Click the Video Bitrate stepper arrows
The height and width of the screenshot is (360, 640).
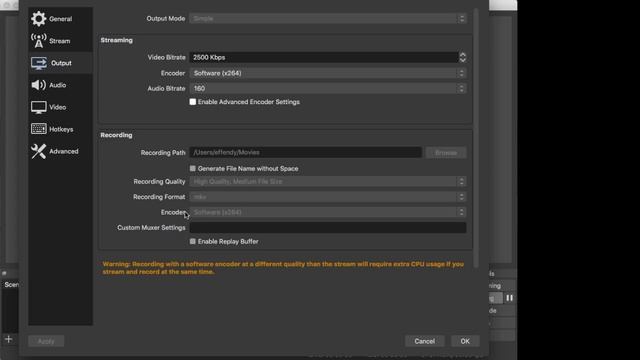pos(462,58)
